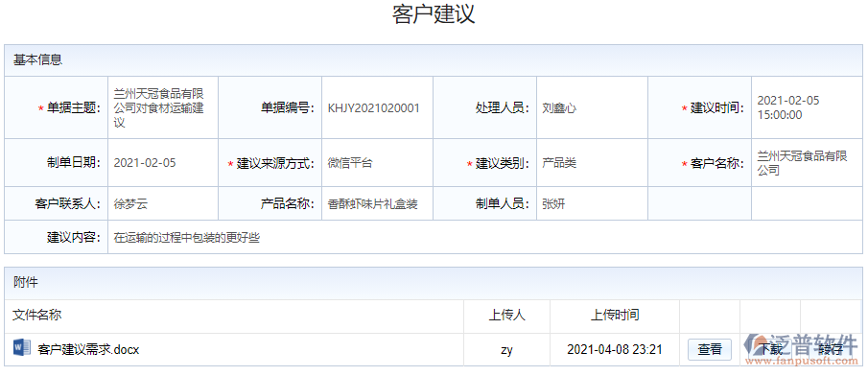This screenshot has height=376, width=868.
Task: Select the 单据编号 value KHJY2021020001
Action: pyautogui.click(x=374, y=108)
